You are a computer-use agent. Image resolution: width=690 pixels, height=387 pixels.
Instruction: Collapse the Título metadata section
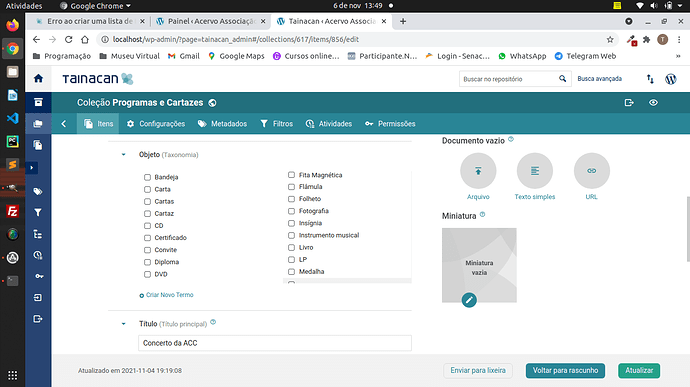point(124,324)
